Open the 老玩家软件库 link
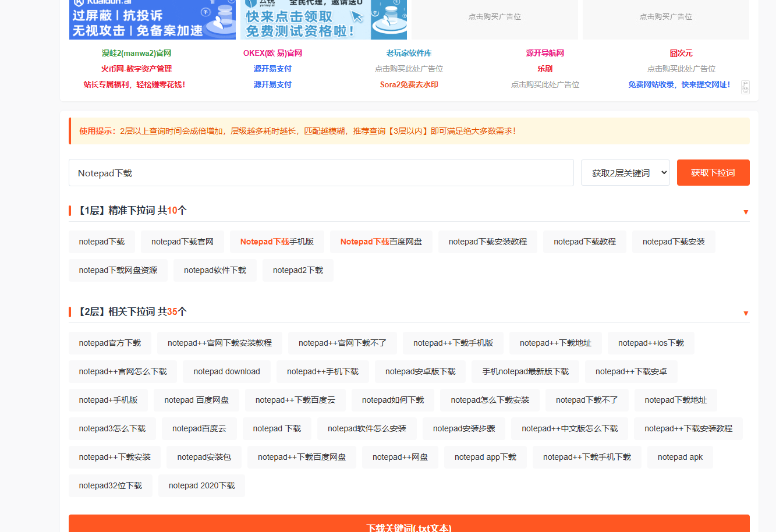 pos(409,53)
